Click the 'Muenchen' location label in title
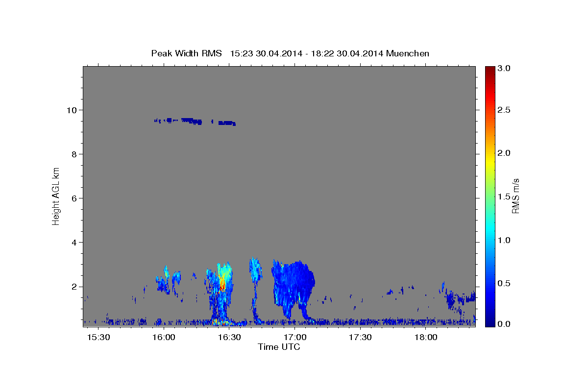 [408, 53]
